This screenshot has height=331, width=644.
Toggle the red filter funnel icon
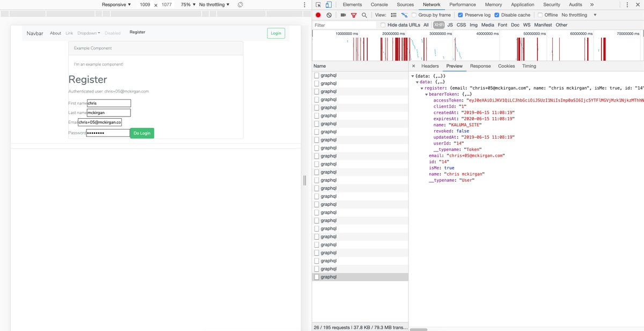click(354, 15)
